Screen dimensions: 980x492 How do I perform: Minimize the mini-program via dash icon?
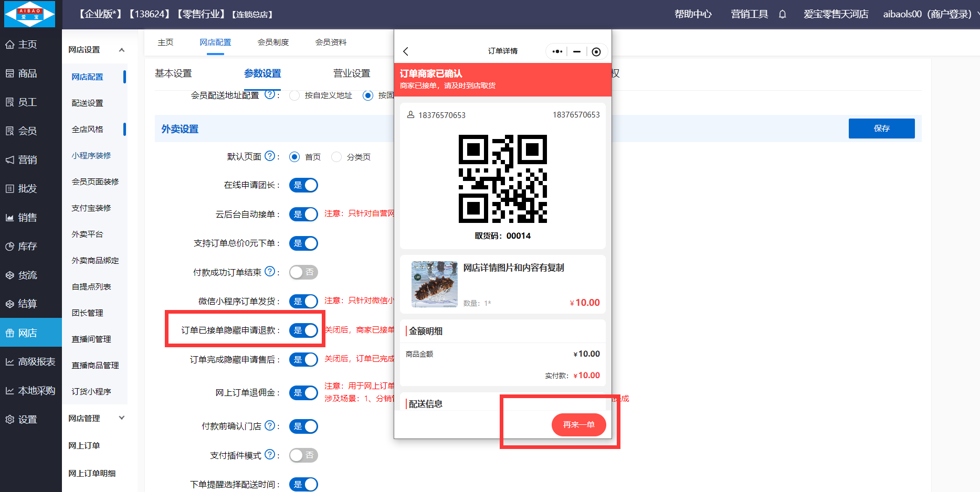point(577,51)
